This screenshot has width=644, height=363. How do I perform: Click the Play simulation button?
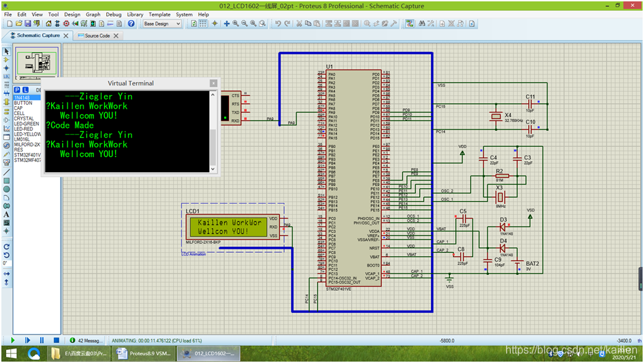point(12,340)
